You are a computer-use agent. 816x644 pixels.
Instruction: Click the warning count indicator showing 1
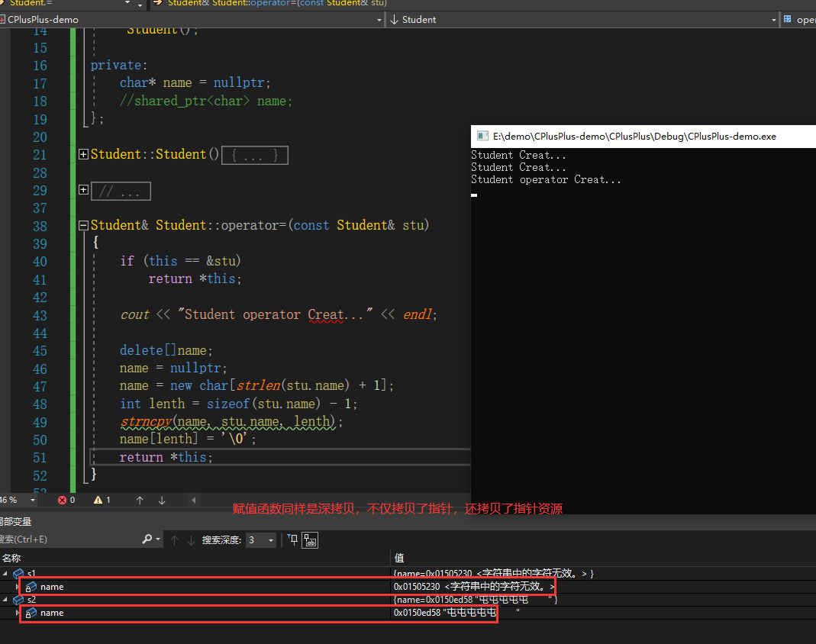(x=102, y=500)
